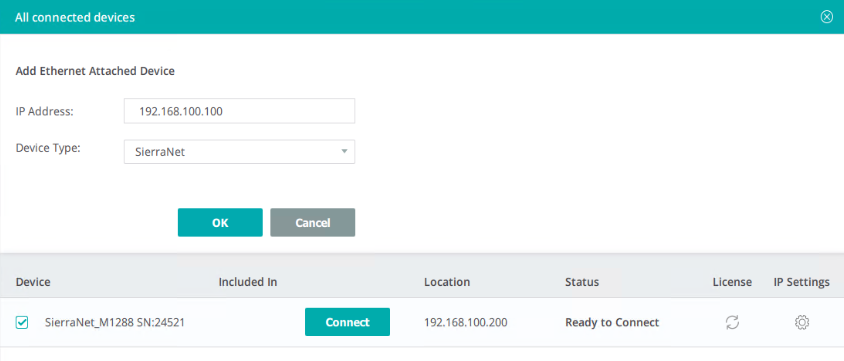
Task: Select the License column header
Action: pos(732,282)
